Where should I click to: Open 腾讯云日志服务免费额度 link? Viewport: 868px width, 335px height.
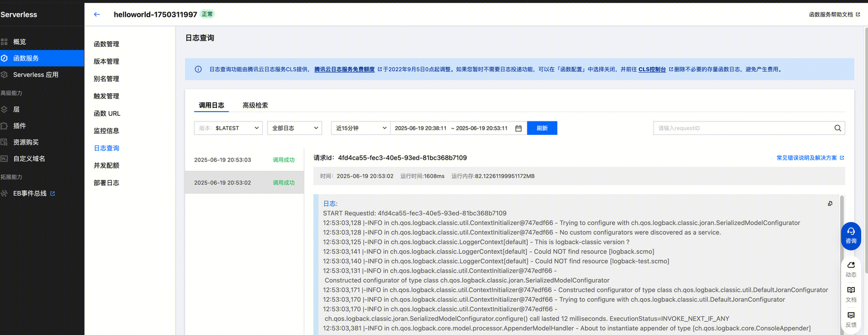pyautogui.click(x=344, y=69)
